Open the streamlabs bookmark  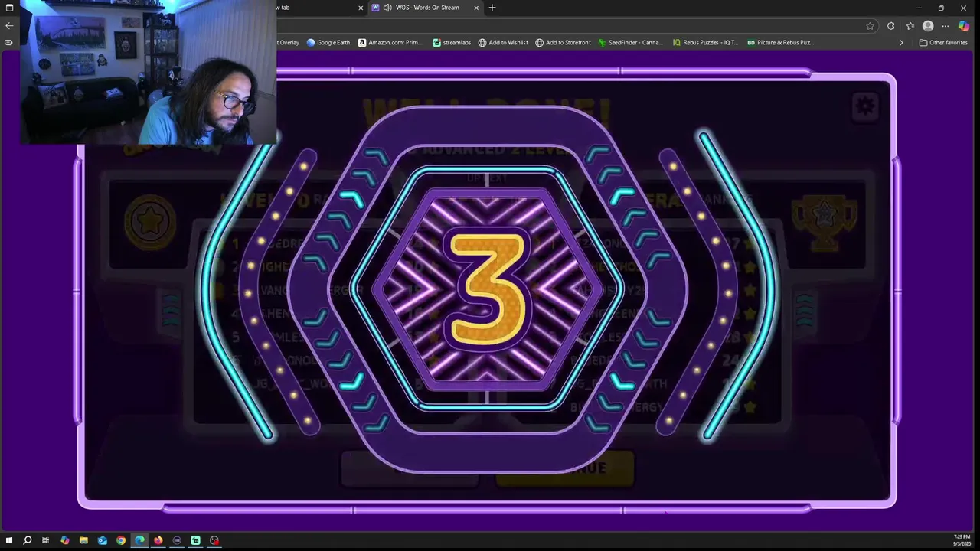452,43
